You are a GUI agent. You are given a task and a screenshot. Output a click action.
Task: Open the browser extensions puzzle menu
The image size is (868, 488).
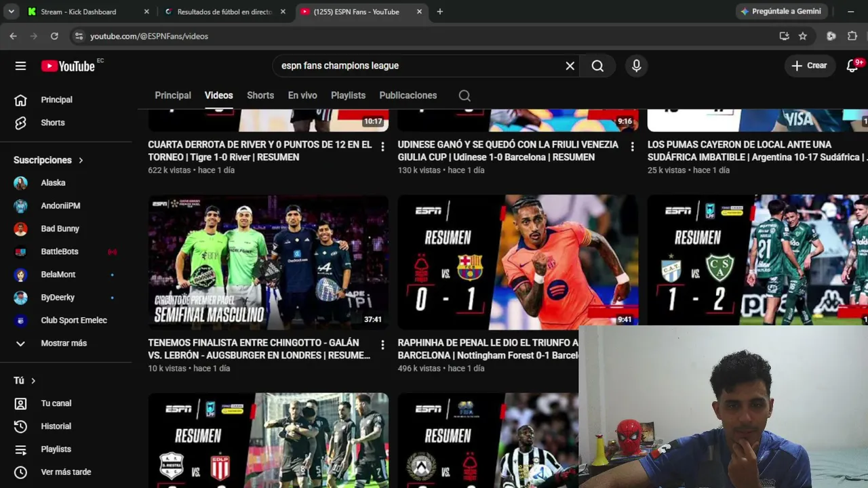pyautogui.click(x=852, y=36)
